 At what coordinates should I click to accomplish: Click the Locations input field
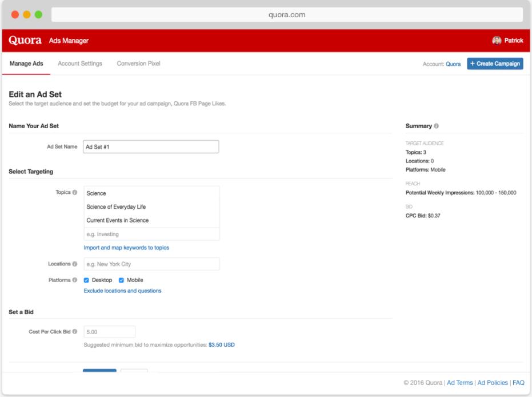151,264
